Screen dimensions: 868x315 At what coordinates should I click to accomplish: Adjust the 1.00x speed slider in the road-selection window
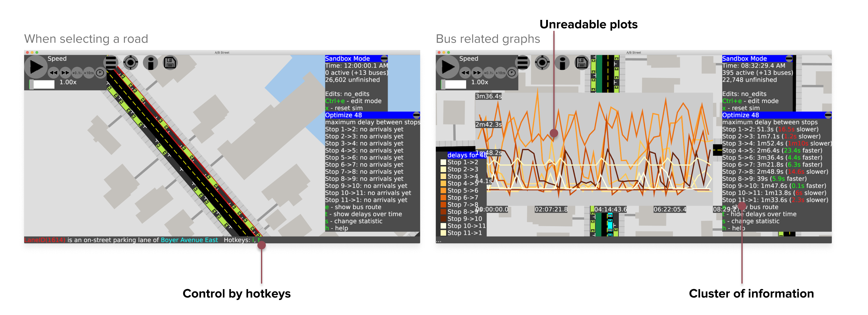(42, 84)
